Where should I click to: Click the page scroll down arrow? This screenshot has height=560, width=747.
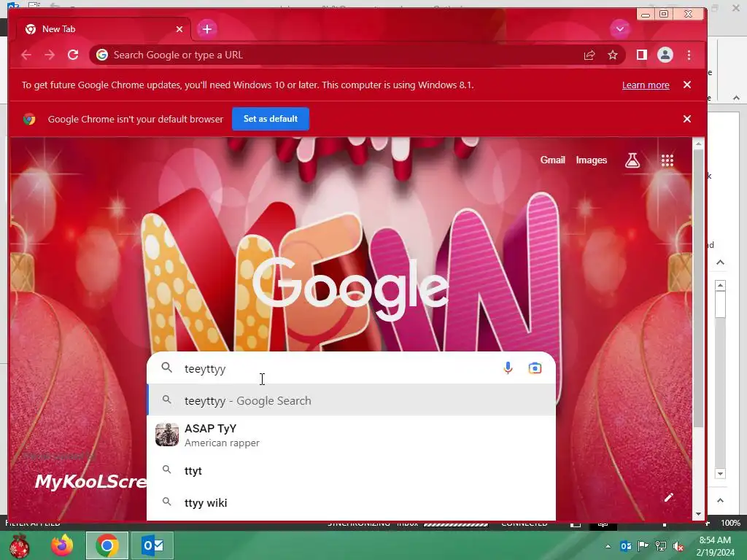point(698,514)
